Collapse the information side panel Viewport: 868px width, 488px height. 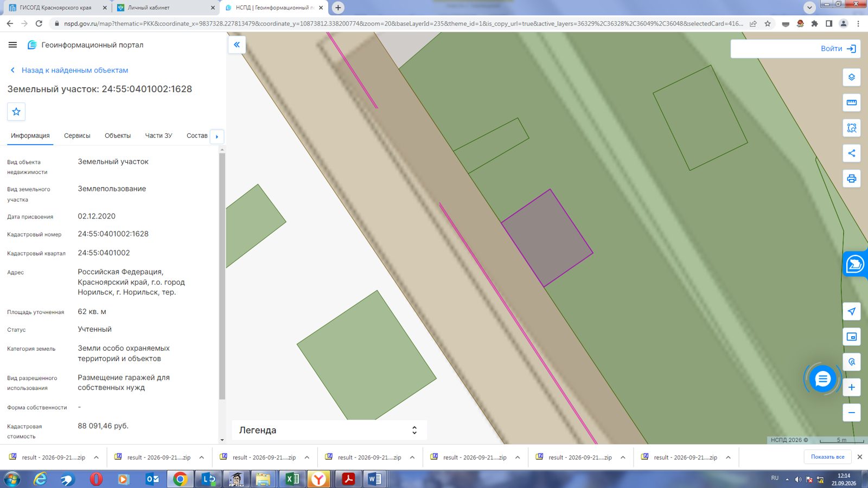(237, 45)
